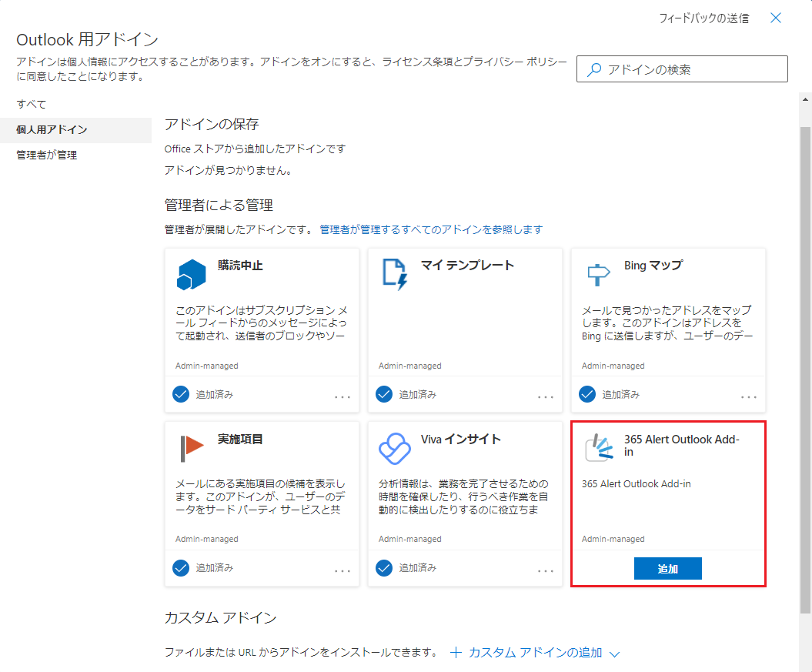This screenshot has width=812, height=672.
Task: Open the 管理者が管理するすべてのアドインを参照します link
Action: [431, 229]
